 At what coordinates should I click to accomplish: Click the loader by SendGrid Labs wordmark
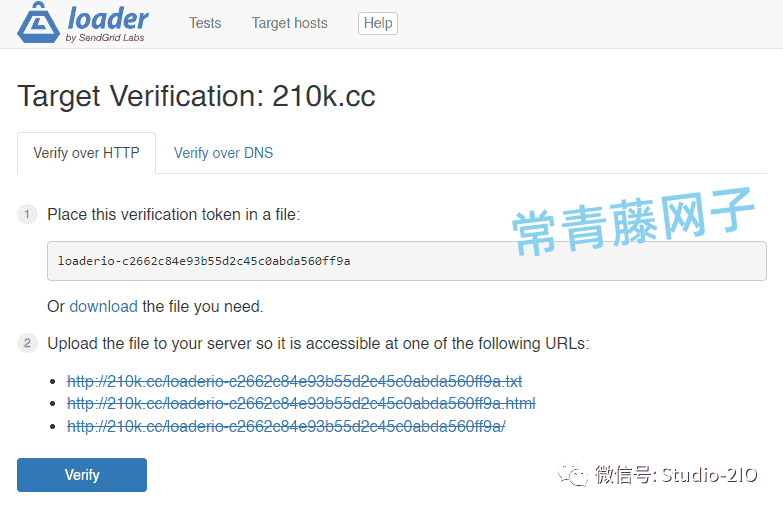pos(107,23)
